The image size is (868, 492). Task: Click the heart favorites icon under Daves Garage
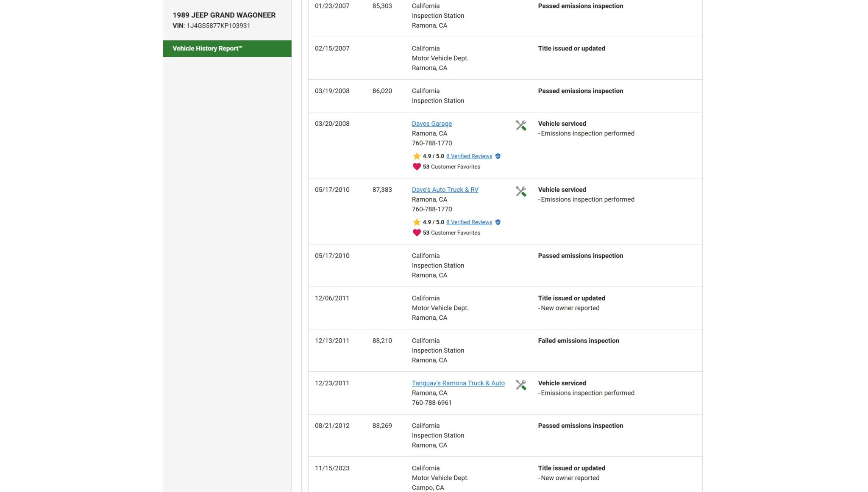pos(417,167)
